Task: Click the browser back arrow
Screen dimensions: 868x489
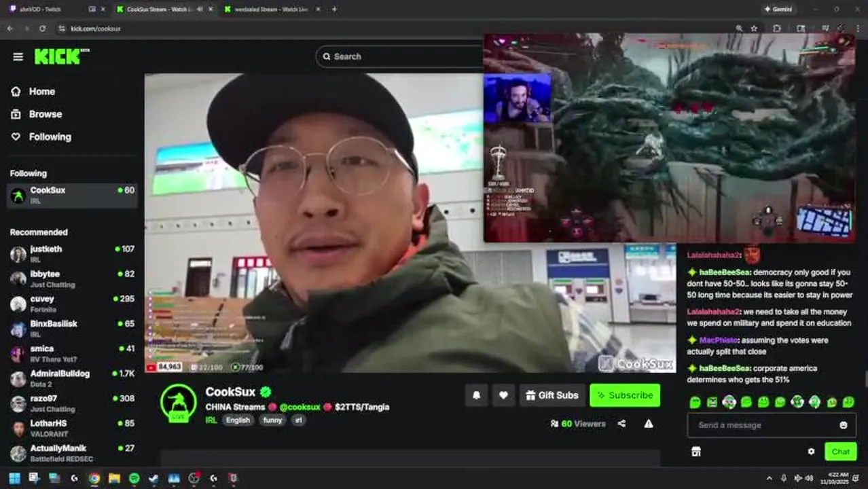Action: [10, 29]
